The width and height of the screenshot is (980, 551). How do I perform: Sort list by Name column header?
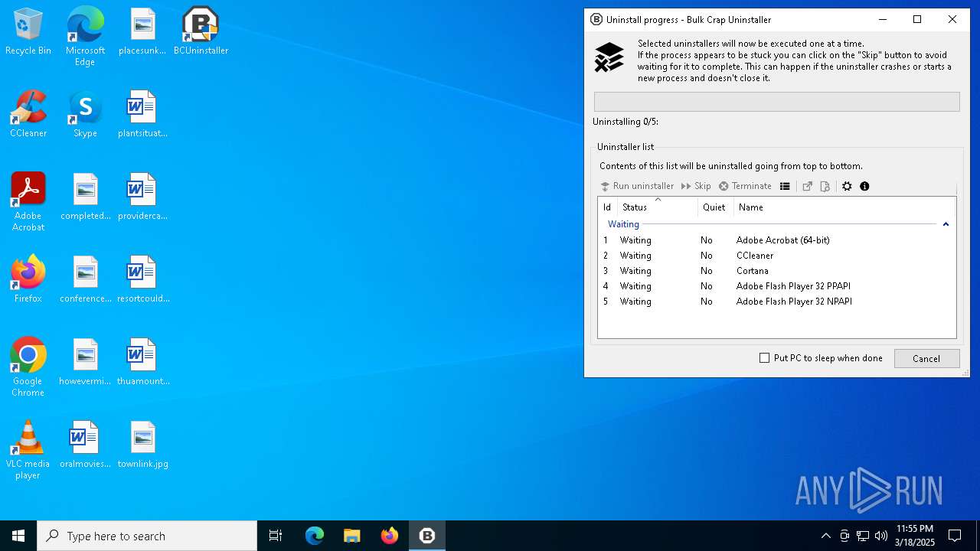coord(844,207)
